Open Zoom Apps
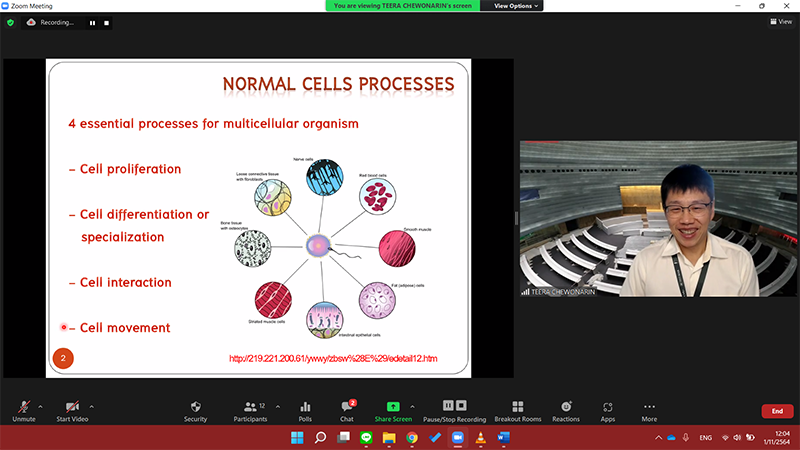The height and width of the screenshot is (450, 800). click(x=608, y=411)
